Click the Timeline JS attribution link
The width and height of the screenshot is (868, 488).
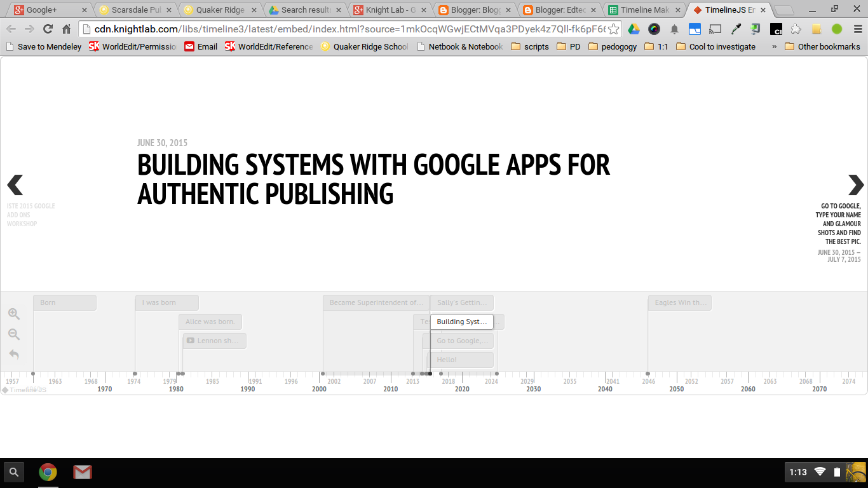tap(24, 390)
